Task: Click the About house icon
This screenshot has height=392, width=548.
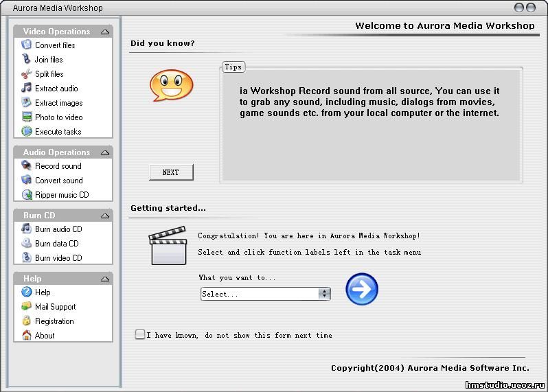Action: click(x=27, y=336)
